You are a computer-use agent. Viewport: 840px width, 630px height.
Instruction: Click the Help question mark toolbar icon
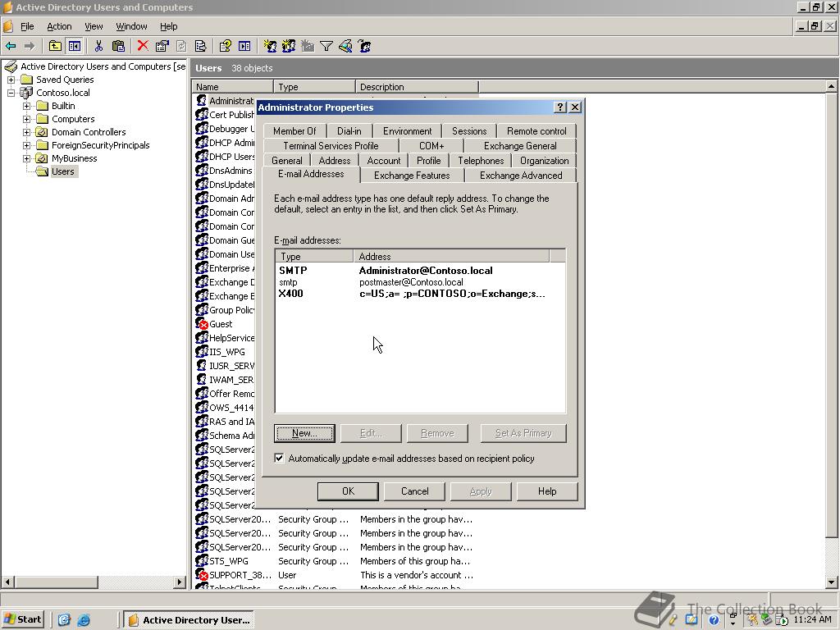(225, 46)
